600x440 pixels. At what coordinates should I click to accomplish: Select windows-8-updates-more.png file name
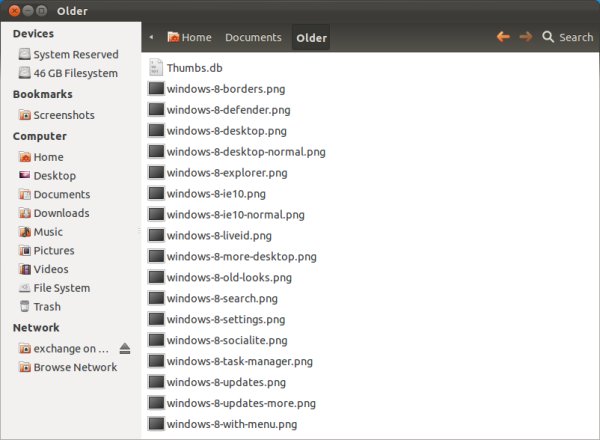241,403
